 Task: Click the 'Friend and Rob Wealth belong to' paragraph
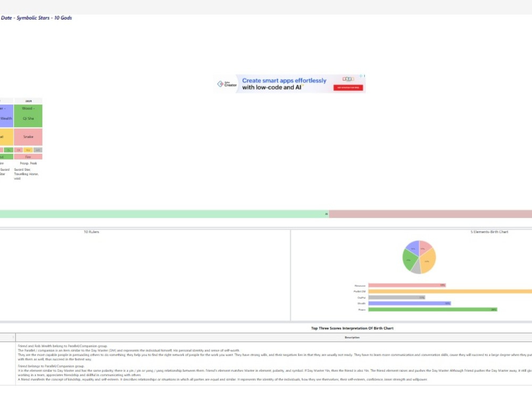(x=275, y=353)
